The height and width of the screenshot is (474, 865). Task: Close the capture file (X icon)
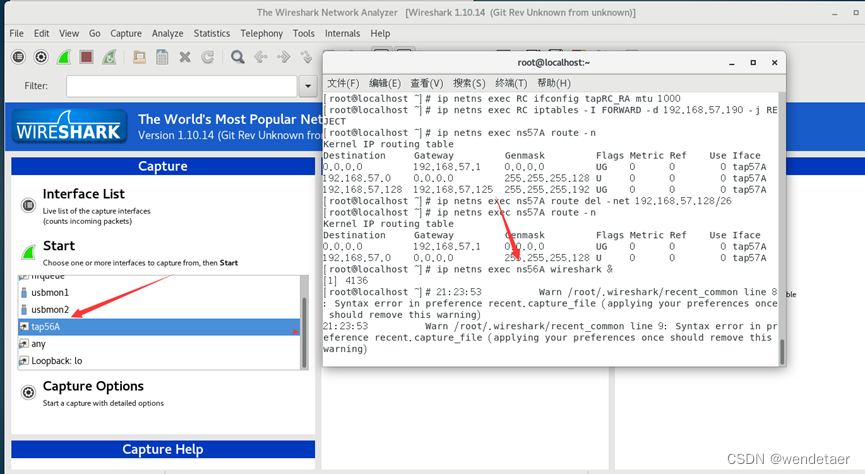(x=185, y=57)
